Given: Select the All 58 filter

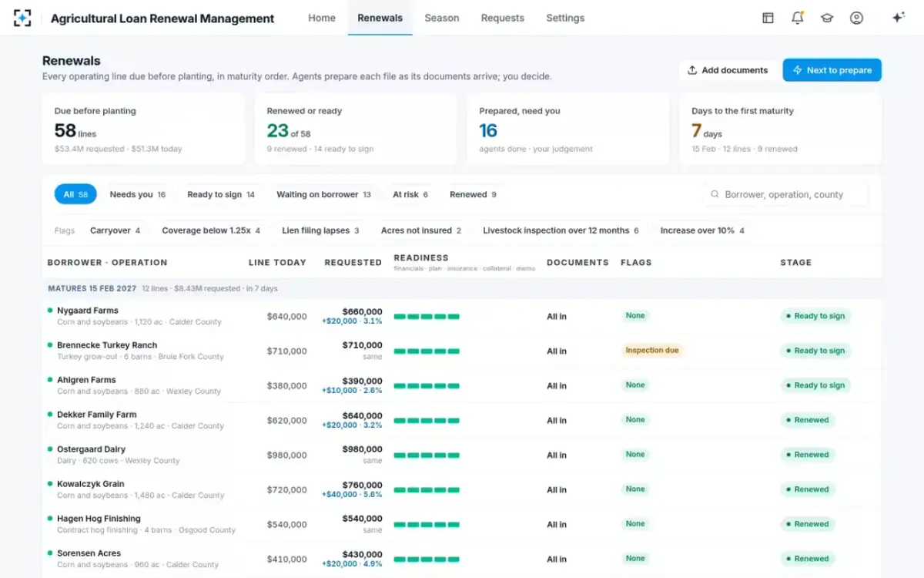Looking at the screenshot, I should [75, 194].
